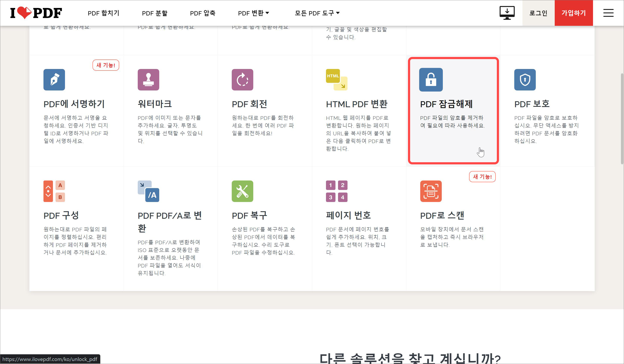Open the PDF/A conversion icon
624x364 pixels.
(x=148, y=191)
